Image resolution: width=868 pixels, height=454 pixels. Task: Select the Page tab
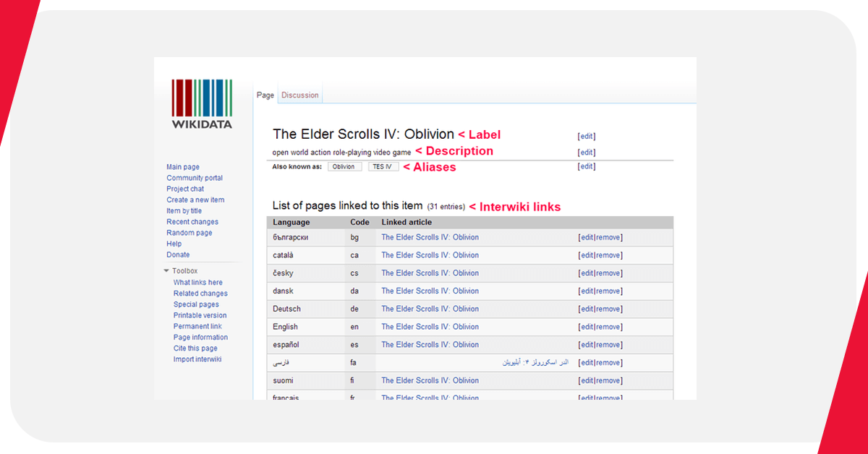coord(265,95)
